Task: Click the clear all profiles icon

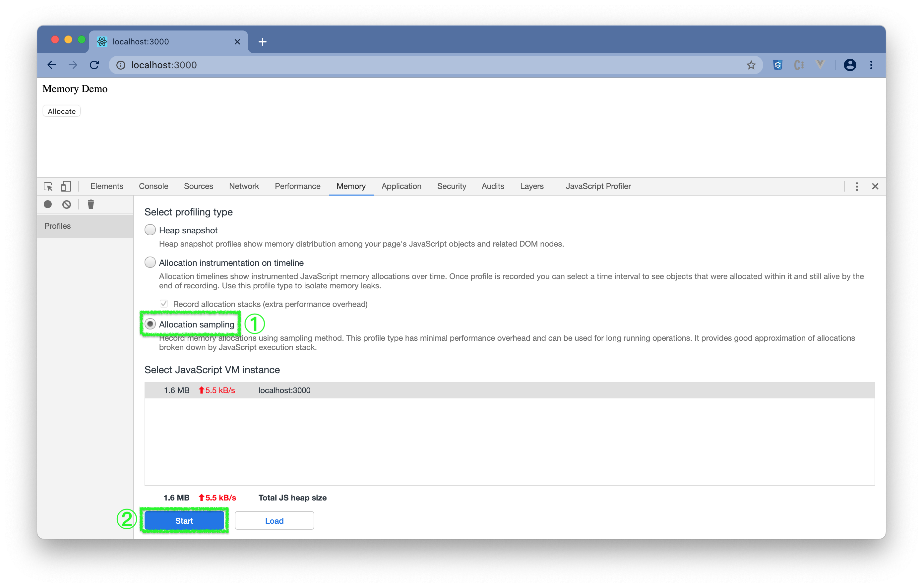Action: [x=67, y=204]
